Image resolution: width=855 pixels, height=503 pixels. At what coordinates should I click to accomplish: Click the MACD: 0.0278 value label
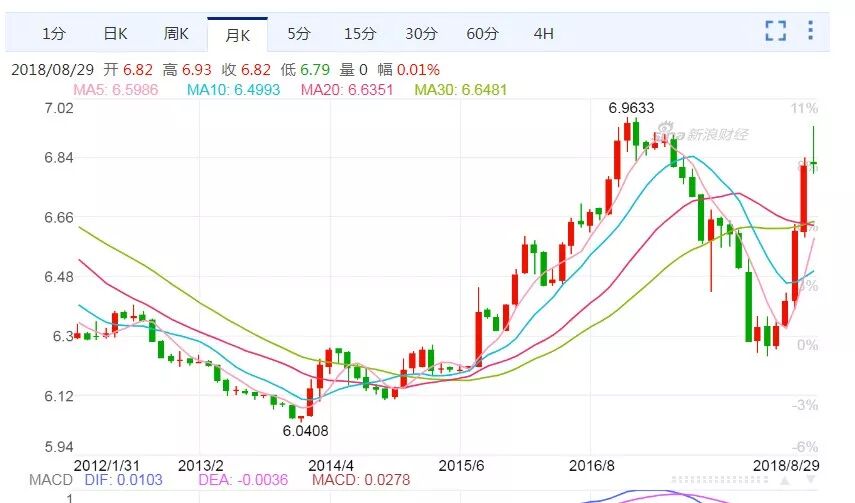pos(360,480)
